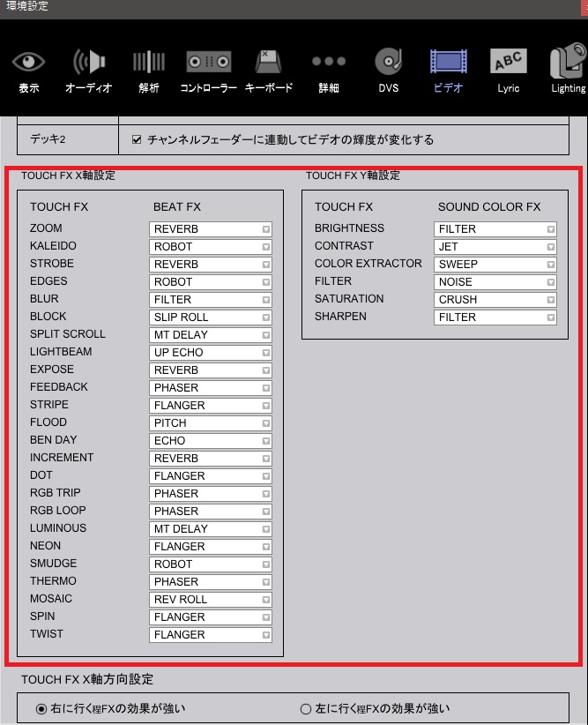Open the FLOOD Beat FX dropdown
Viewport: 588px width, 725px height.
[x=211, y=422]
